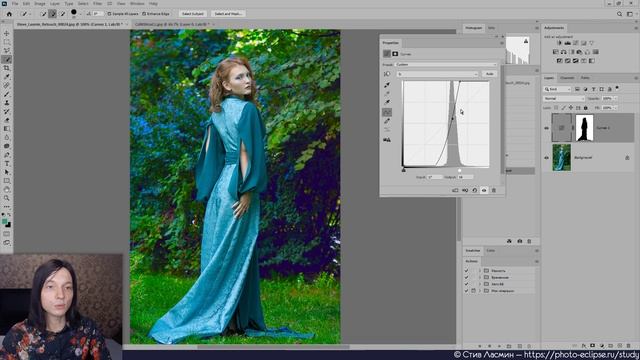Choose Add to selection brush mode
640x360 pixels.
click(x=53, y=14)
